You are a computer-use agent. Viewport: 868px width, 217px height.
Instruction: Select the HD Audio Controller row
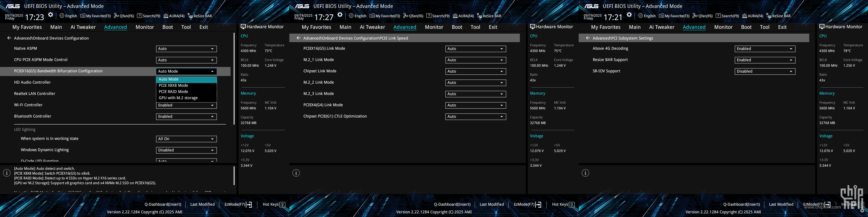[x=115, y=83]
